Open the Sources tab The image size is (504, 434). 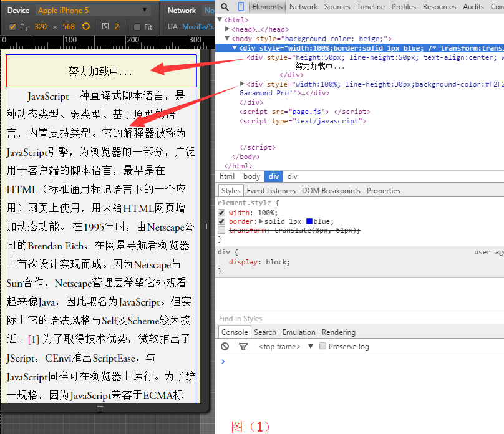click(x=337, y=7)
